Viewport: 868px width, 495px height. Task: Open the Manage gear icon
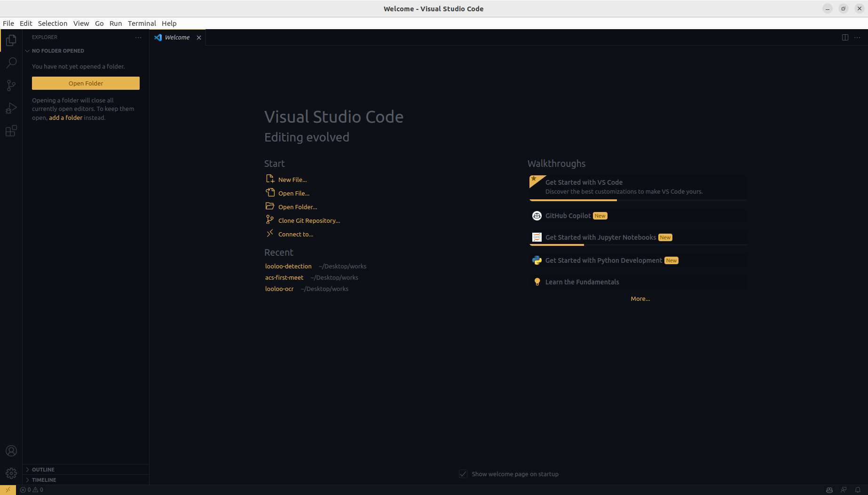point(11,473)
